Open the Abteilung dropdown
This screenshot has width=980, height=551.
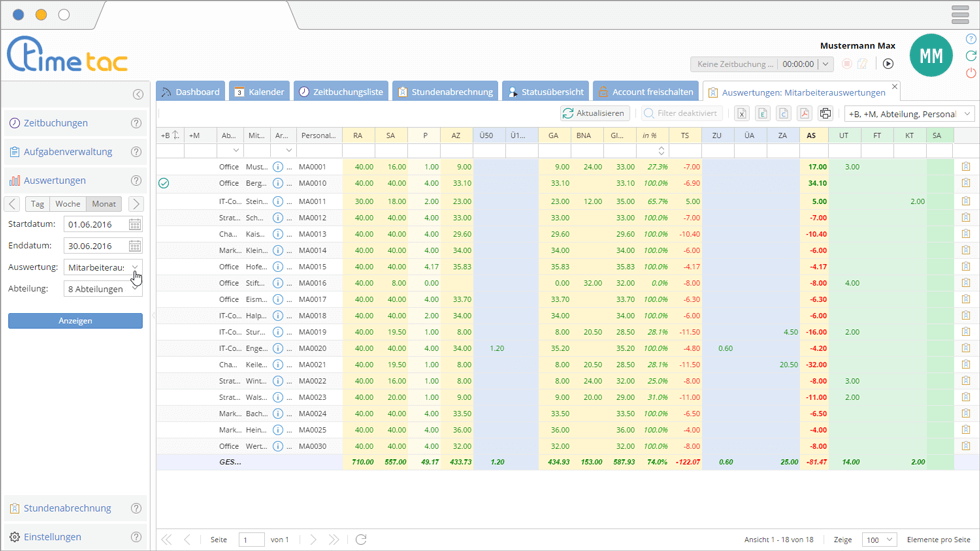103,289
